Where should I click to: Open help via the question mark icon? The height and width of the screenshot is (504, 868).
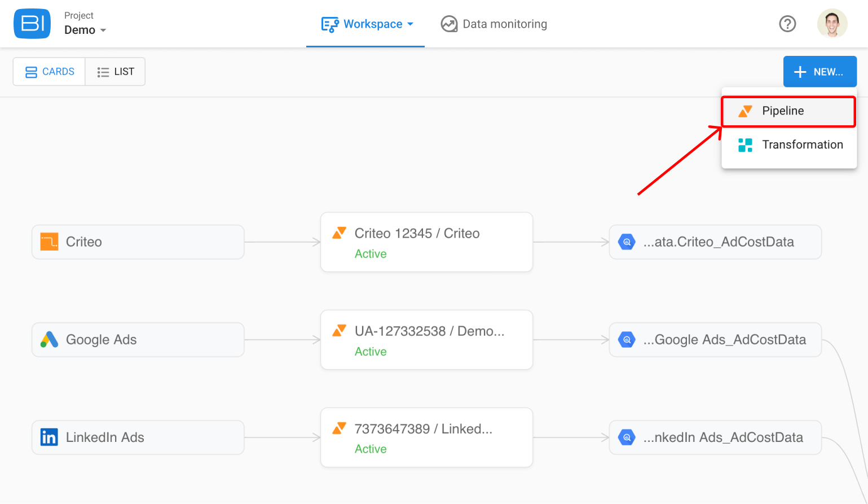pyautogui.click(x=787, y=24)
